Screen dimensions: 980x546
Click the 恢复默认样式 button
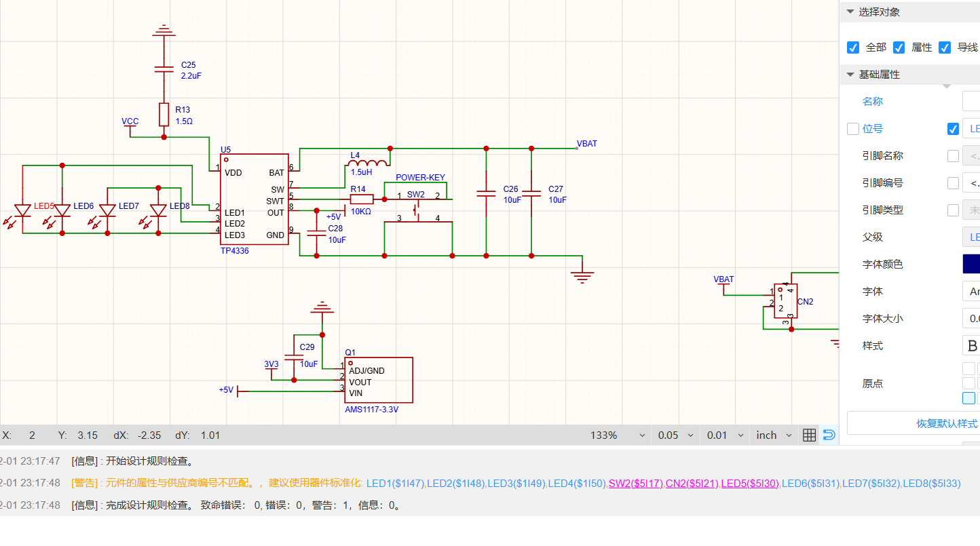pyautogui.click(x=947, y=423)
